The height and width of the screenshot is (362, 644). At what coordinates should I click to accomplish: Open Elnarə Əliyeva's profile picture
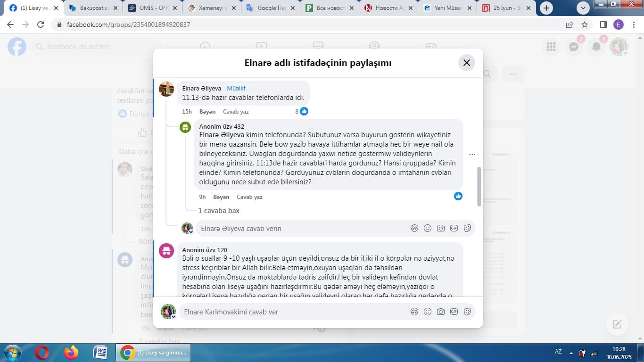tap(166, 89)
